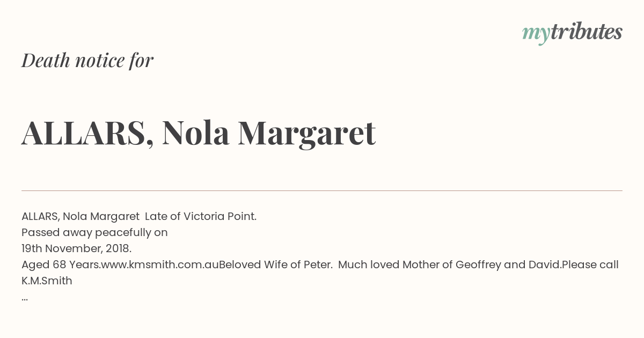Click the "K.M.Smith" text line
The image size is (644, 338).
click(47, 281)
